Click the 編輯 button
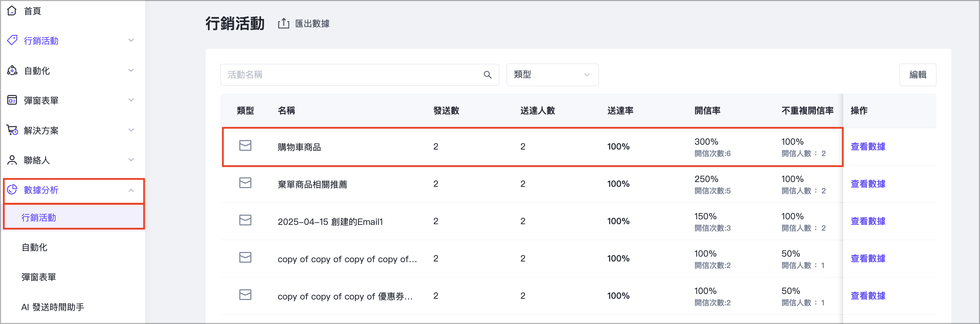980x324 pixels. [917, 75]
